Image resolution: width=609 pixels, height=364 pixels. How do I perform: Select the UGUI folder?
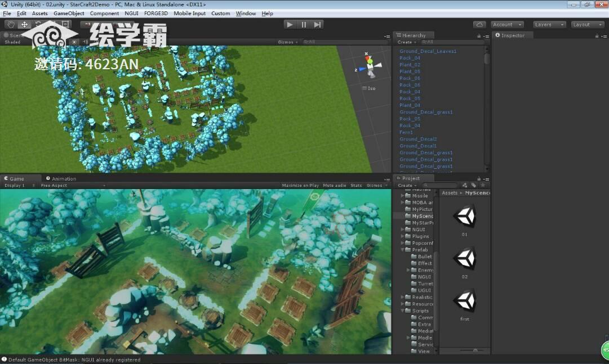(x=420, y=290)
